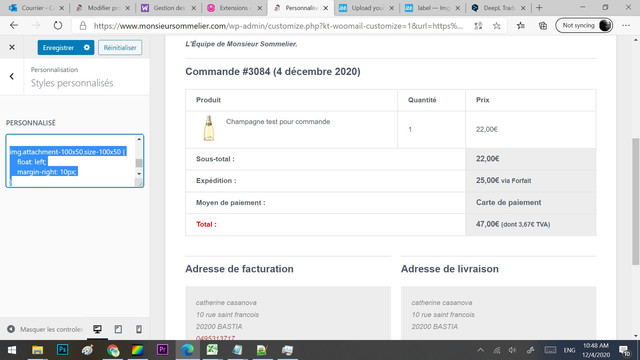Add this page to favorites star
Image resolution: width=640 pixels, height=360 pixels.
point(496,26)
